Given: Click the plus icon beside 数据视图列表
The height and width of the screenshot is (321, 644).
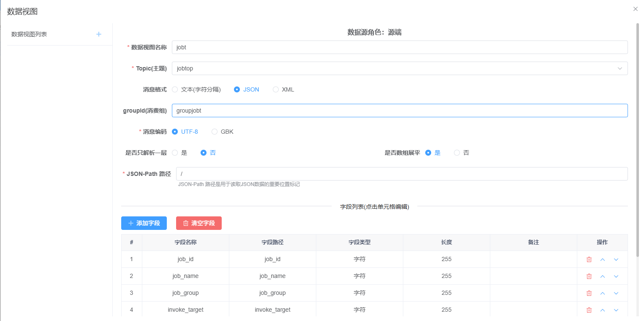Looking at the screenshot, I should tap(99, 34).
